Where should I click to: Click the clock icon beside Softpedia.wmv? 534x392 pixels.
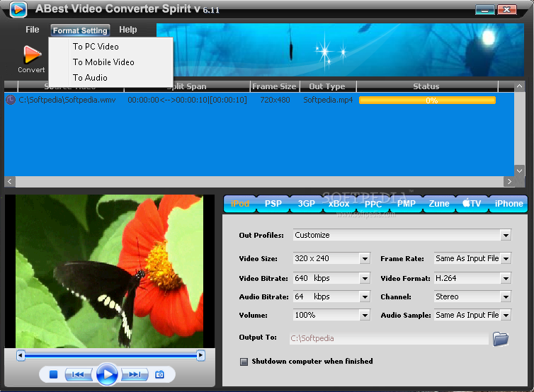tap(11, 100)
